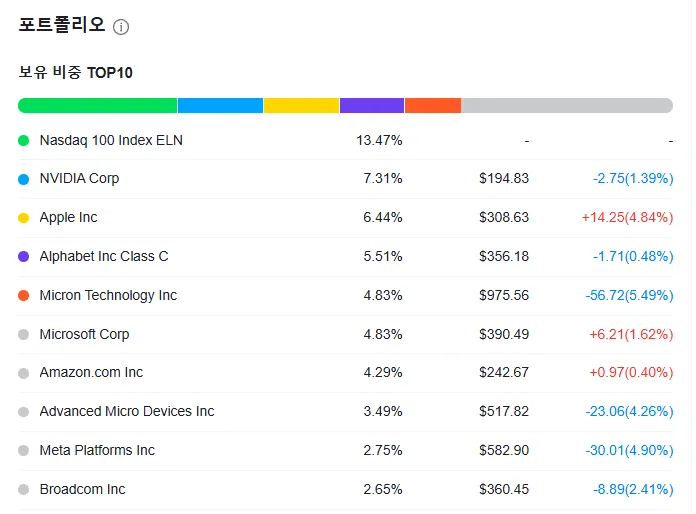Click the $356.18 Alphabet price
This screenshot has height=514, width=696.
(504, 256)
